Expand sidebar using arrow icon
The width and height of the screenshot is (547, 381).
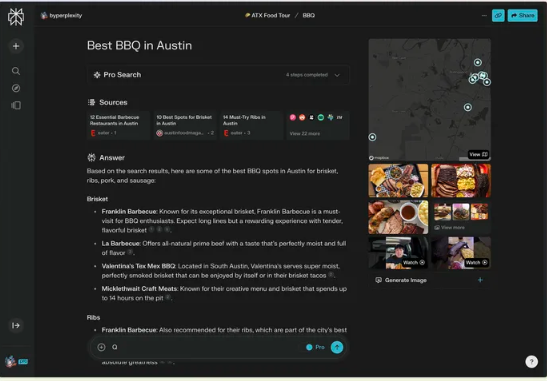16,326
